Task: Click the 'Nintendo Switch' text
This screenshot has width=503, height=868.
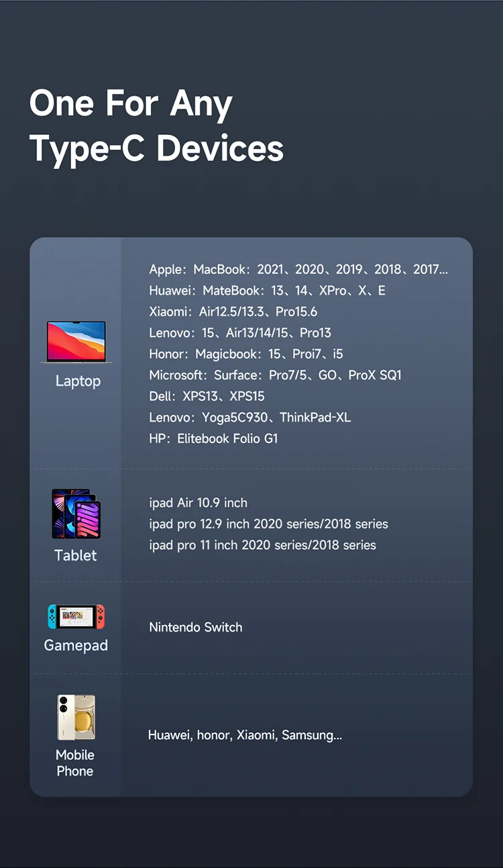Action: [x=196, y=627]
